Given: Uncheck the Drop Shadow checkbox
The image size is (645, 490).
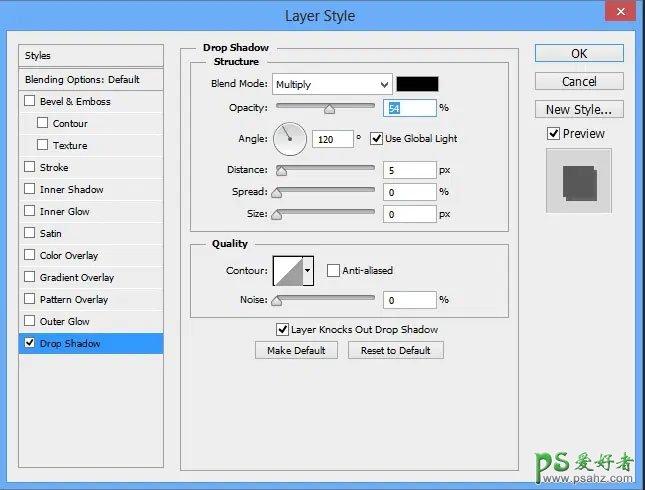Looking at the screenshot, I should coord(30,343).
